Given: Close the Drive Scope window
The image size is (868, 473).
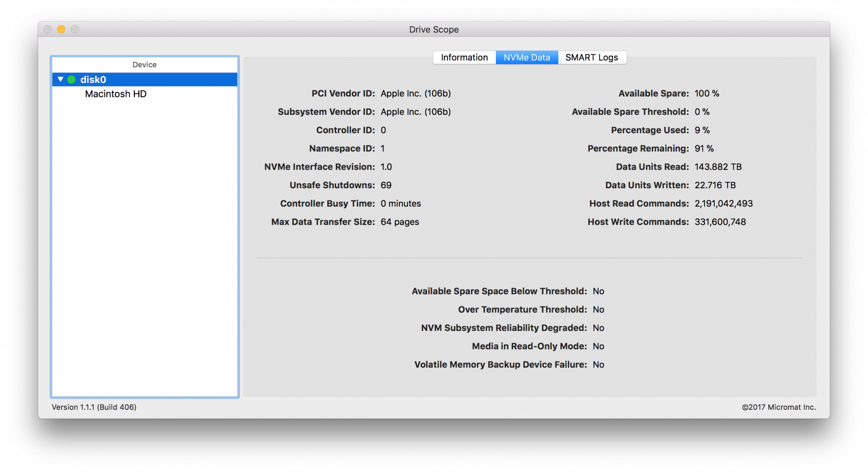Looking at the screenshot, I should (47, 29).
